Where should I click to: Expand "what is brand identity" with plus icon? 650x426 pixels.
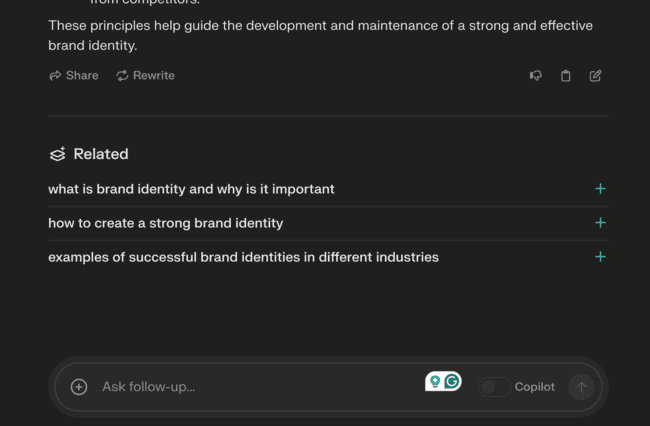tap(600, 189)
